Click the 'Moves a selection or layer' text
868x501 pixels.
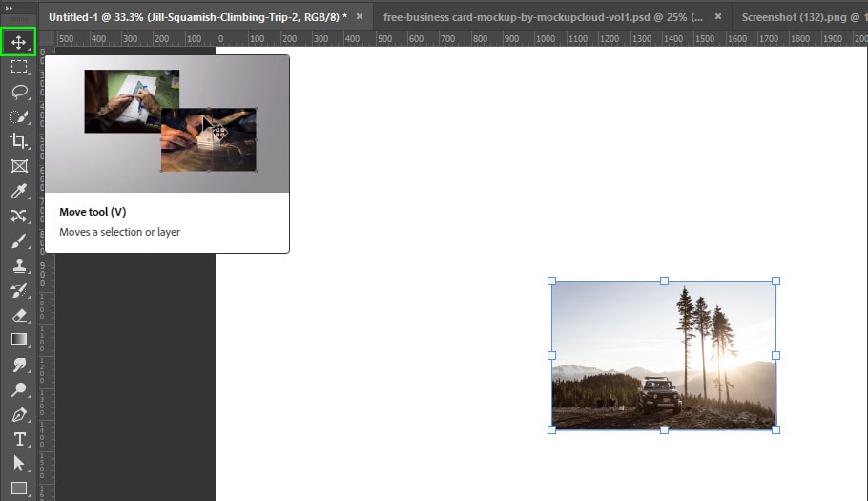point(119,232)
